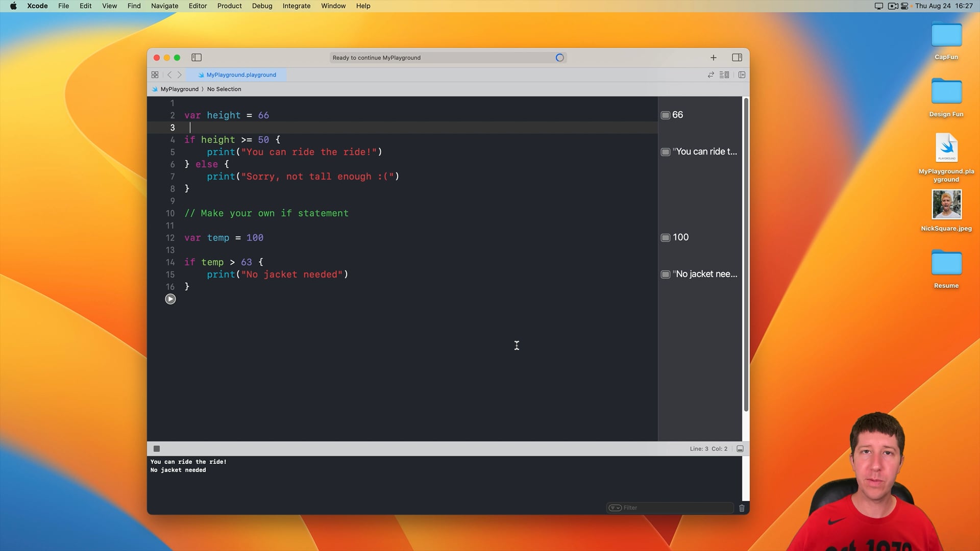
Task: Go forward in navigation history
Action: (x=180, y=75)
